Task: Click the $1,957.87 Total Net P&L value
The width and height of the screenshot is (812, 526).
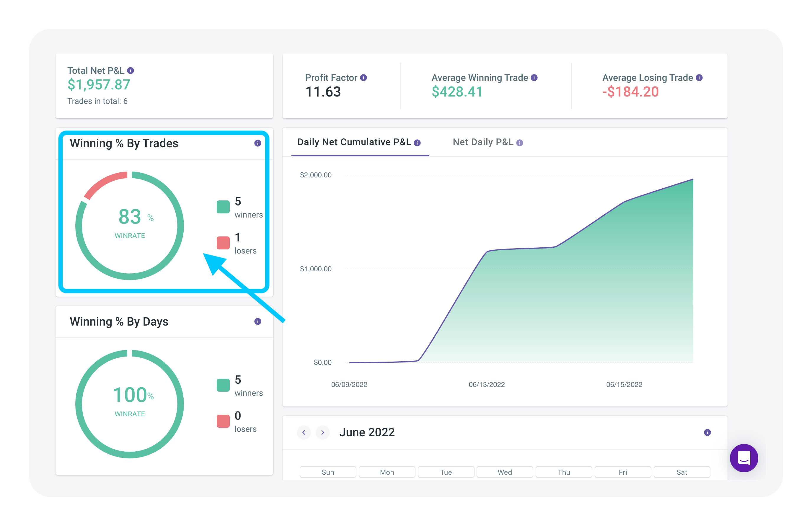Action: click(99, 85)
